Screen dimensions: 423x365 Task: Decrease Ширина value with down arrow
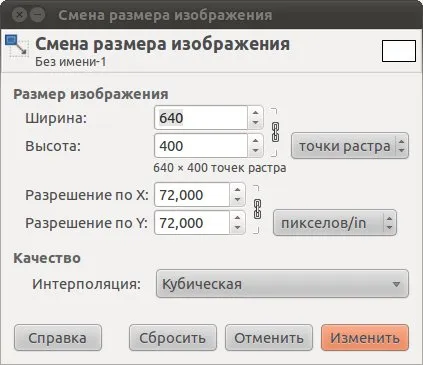[x=255, y=123]
